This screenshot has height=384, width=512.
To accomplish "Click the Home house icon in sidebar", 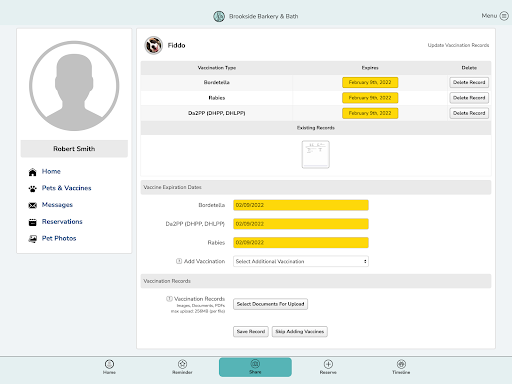I will pos(32,172).
